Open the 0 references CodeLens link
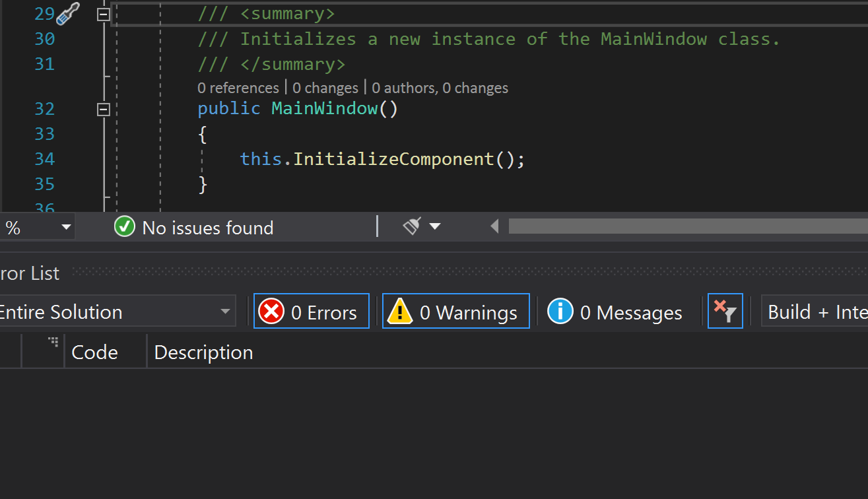The width and height of the screenshot is (868, 499). click(238, 88)
